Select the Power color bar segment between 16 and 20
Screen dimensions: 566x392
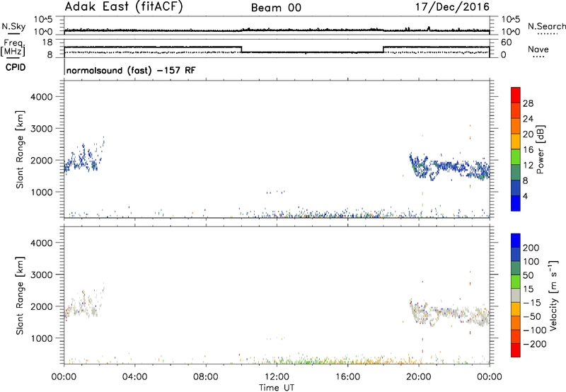(x=516, y=142)
